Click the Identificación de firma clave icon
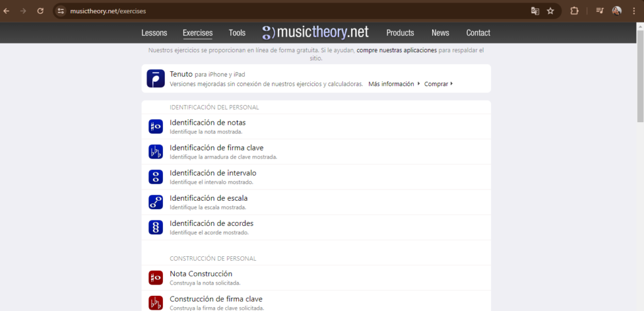The width and height of the screenshot is (644, 311). coord(155,152)
